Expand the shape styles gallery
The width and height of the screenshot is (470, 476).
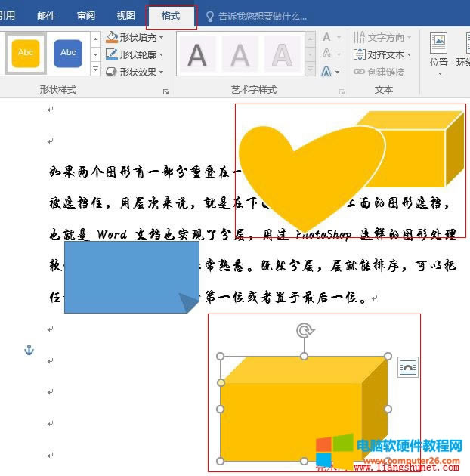tap(95, 70)
